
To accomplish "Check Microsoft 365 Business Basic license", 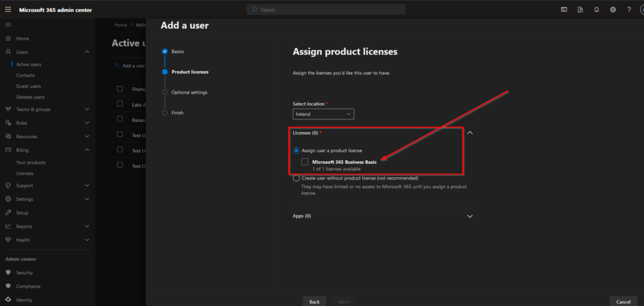I will (x=305, y=162).
